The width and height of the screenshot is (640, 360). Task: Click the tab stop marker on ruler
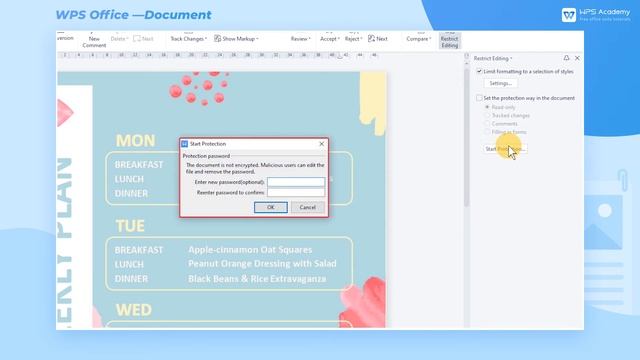click(340, 56)
